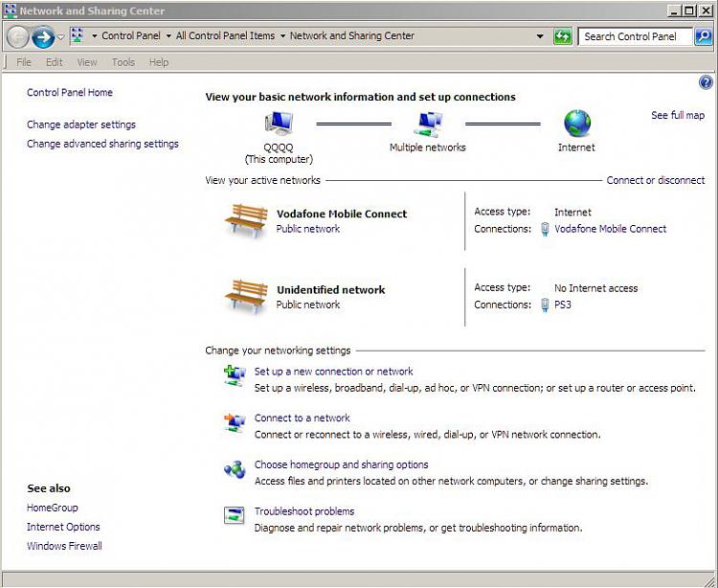Click Public network link under Unidentified network
The image size is (718, 588).
[x=307, y=305]
